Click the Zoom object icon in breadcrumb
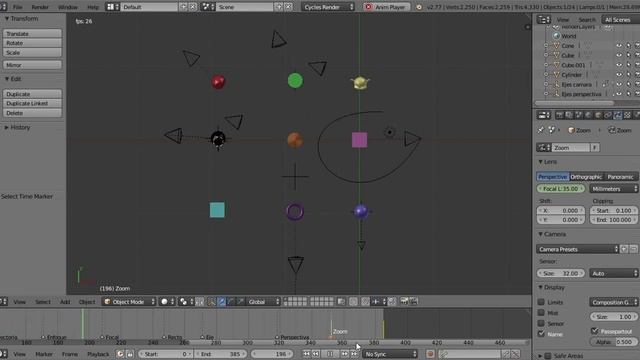 pyautogui.click(x=571, y=130)
